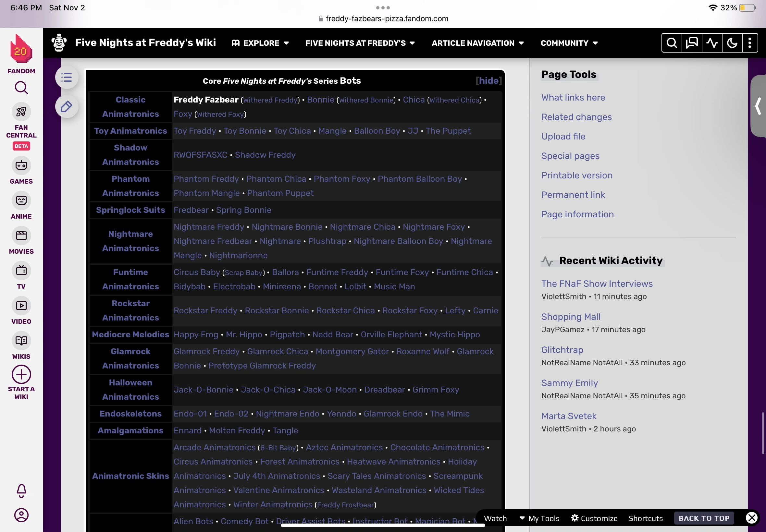766x532 pixels.
Task: Open the Molten Freddy link
Action: click(x=237, y=430)
